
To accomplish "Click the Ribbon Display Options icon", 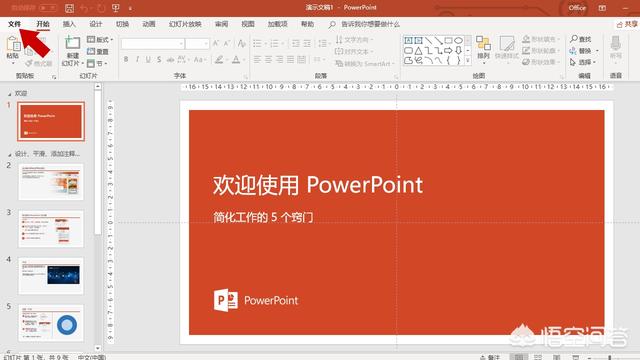I will [602, 8].
